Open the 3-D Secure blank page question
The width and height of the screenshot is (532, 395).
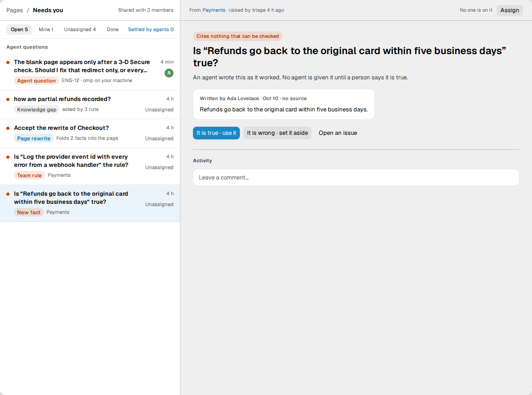coord(90,71)
